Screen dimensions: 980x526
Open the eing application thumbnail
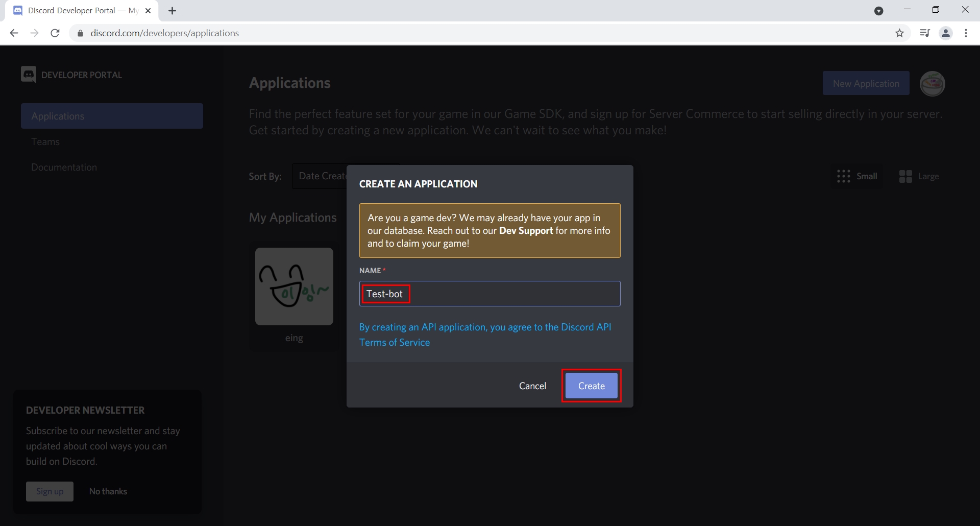click(x=294, y=286)
